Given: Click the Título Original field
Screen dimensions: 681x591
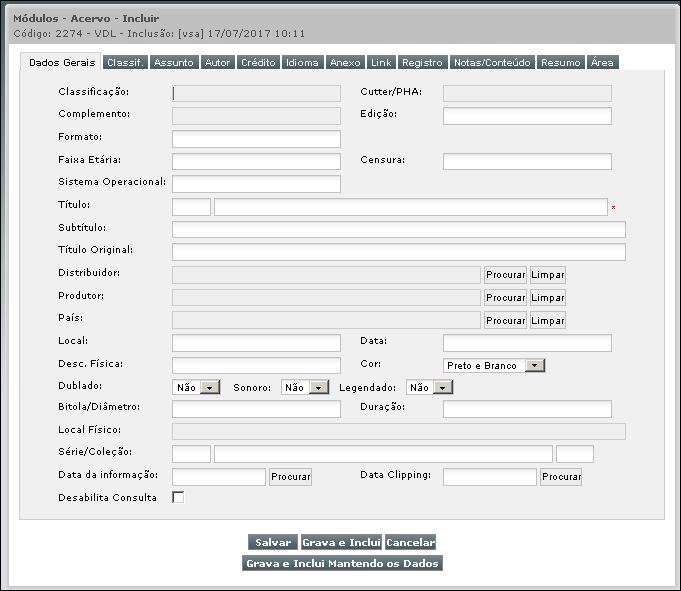Looking at the screenshot, I should click(x=399, y=252).
